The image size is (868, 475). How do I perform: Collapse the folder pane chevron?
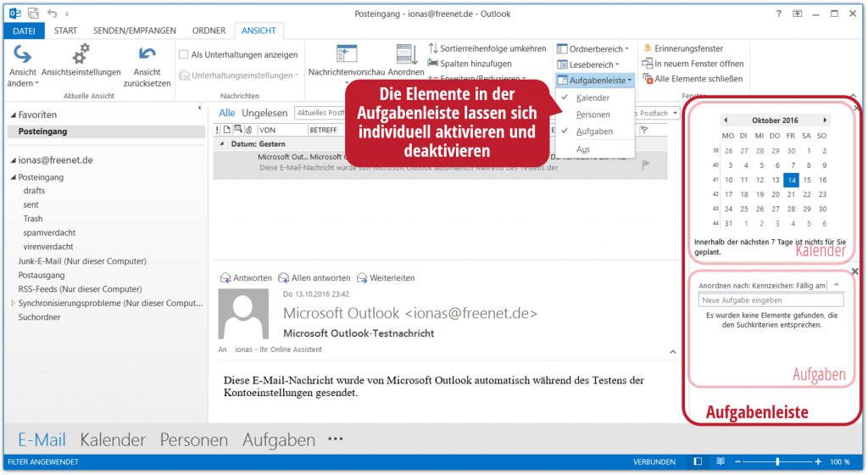click(200, 108)
